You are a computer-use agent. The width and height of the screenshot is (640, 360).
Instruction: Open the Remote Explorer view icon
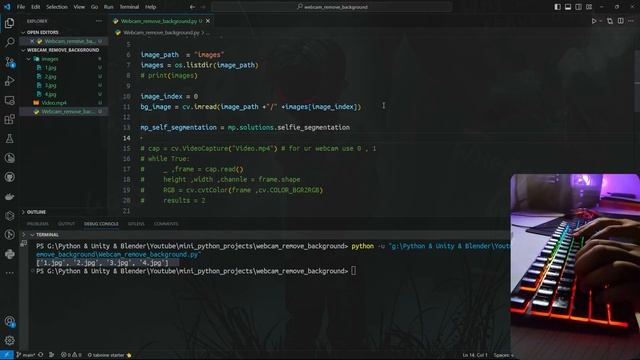[9, 100]
